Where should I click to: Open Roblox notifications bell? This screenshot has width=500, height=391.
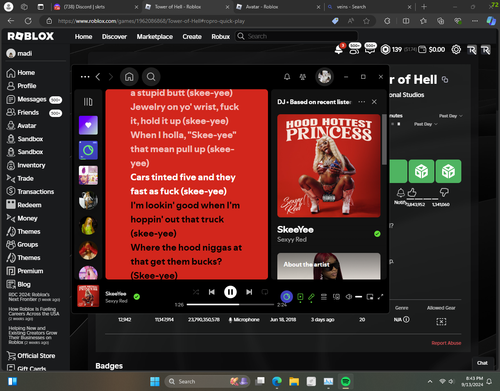pos(339,49)
